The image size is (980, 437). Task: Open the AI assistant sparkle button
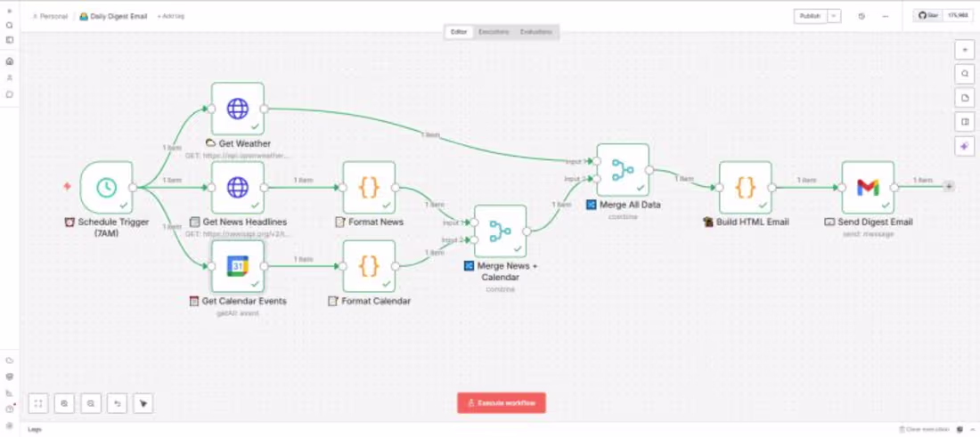pos(964,146)
